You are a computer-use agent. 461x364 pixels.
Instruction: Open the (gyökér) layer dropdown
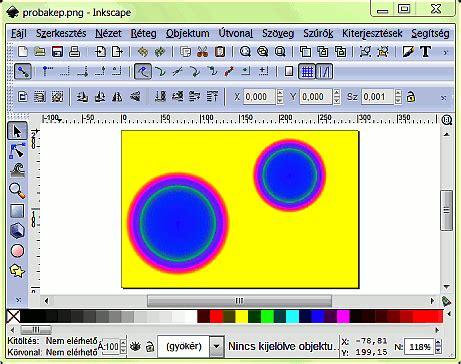(x=216, y=346)
